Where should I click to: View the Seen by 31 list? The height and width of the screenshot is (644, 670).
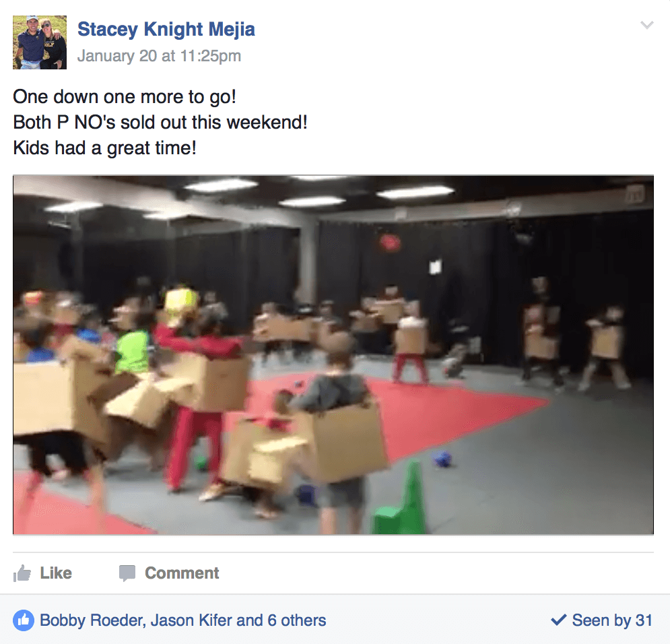612,620
